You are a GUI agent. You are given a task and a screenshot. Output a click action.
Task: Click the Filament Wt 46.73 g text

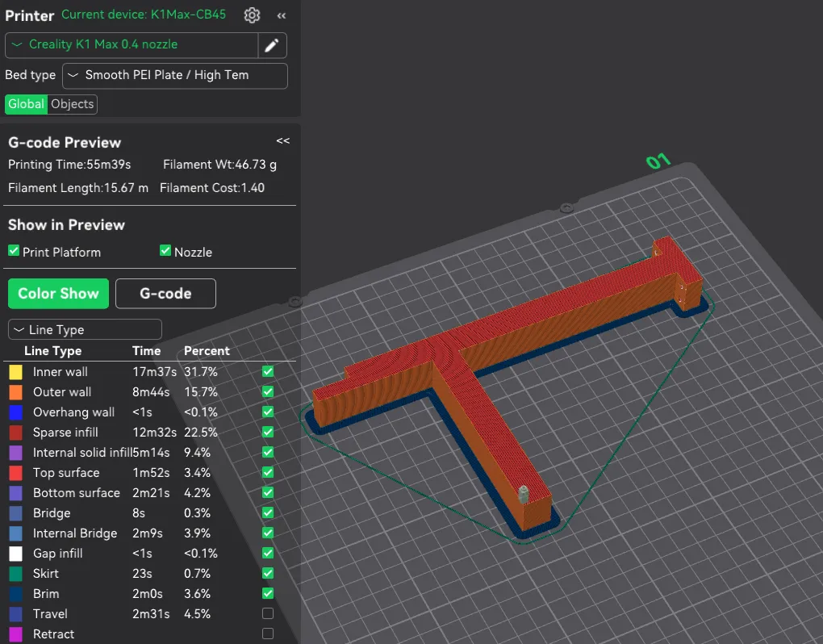(x=220, y=165)
